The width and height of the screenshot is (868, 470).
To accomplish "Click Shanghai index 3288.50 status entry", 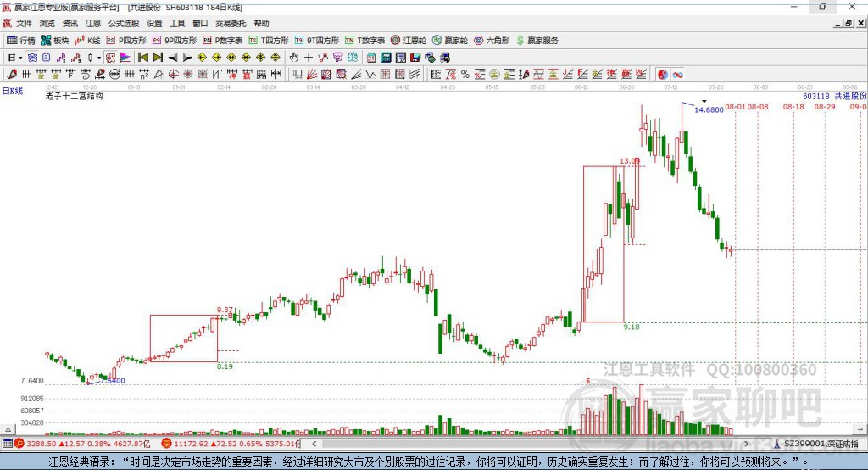I will pyautogui.click(x=82, y=444).
